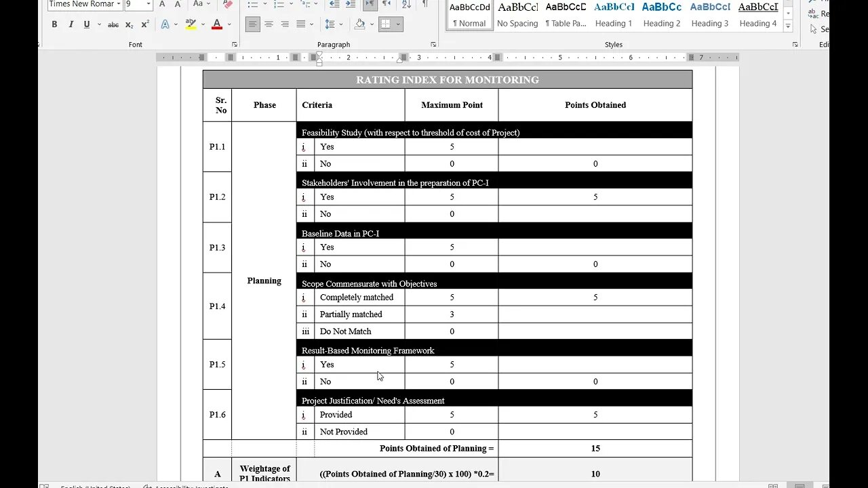Screen dimensions: 868x488
Task: Select the first-line indent ruler marker
Action: (319, 54)
